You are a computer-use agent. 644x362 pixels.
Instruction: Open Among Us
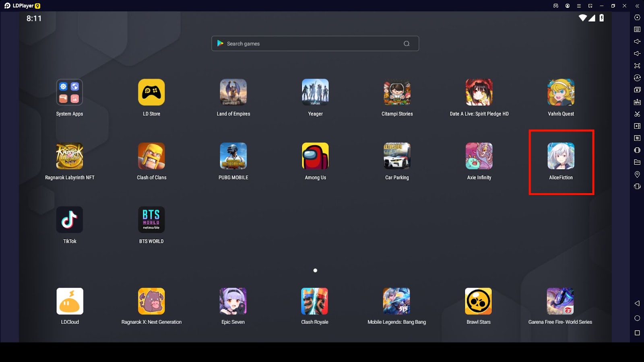click(x=315, y=156)
